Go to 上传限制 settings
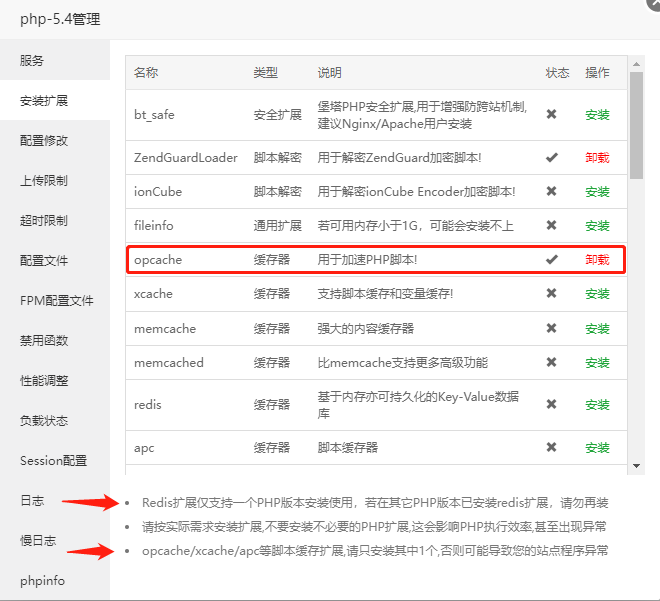The width and height of the screenshot is (660, 601). point(55,180)
